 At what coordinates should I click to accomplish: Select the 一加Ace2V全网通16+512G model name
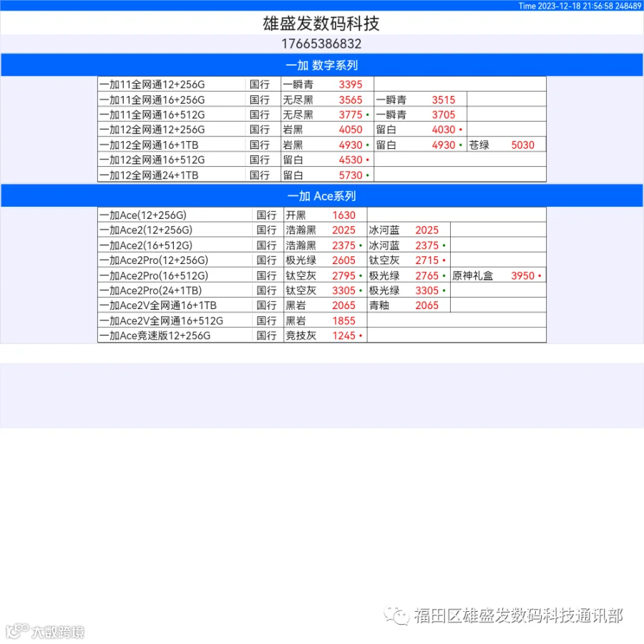pyautogui.click(x=161, y=321)
